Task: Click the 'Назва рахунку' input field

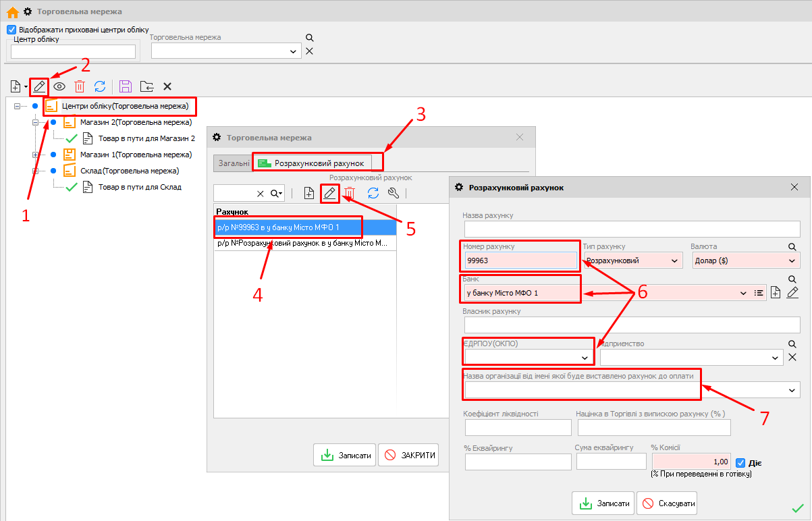Action: (630, 229)
